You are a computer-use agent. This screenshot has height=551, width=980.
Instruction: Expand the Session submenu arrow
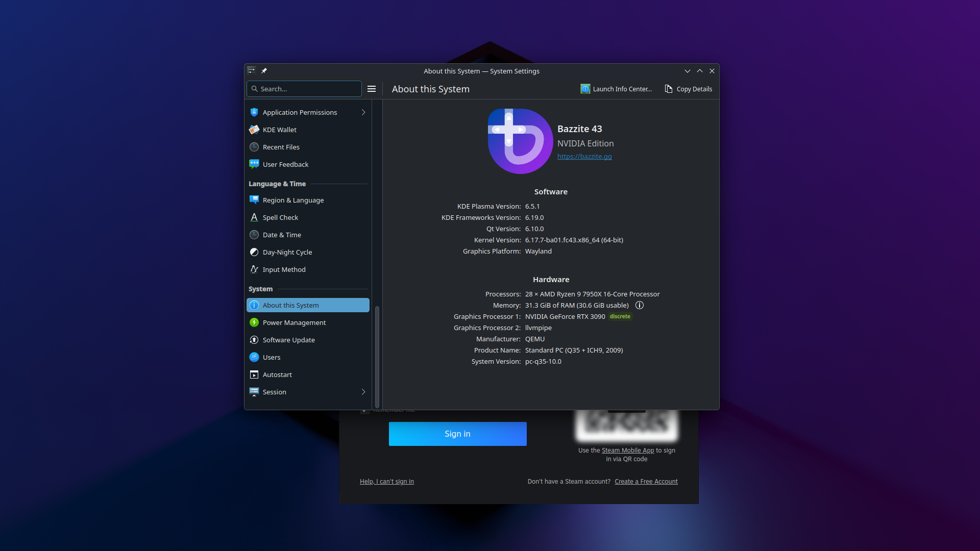363,392
